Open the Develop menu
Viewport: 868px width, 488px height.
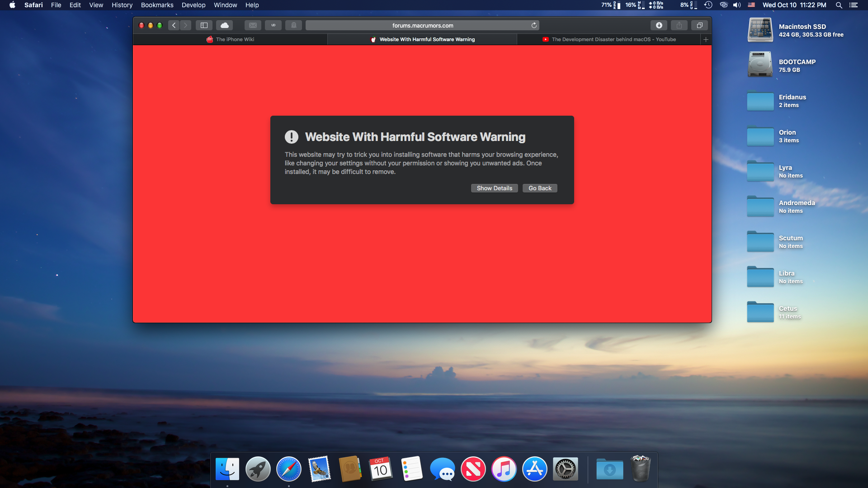(193, 5)
